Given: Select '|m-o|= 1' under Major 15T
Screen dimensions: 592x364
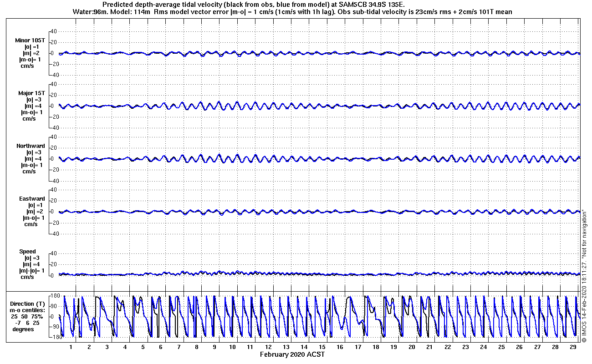Looking at the screenshot, I should (33, 112).
